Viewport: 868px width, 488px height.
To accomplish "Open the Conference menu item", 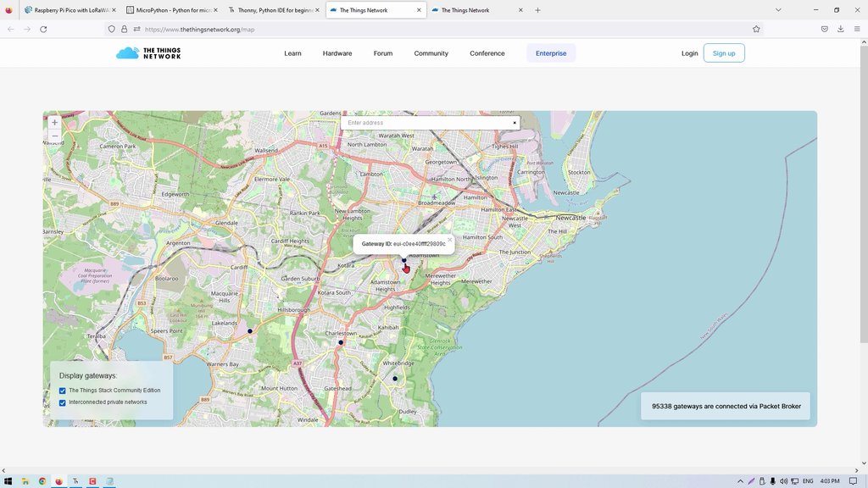I will [x=487, y=53].
